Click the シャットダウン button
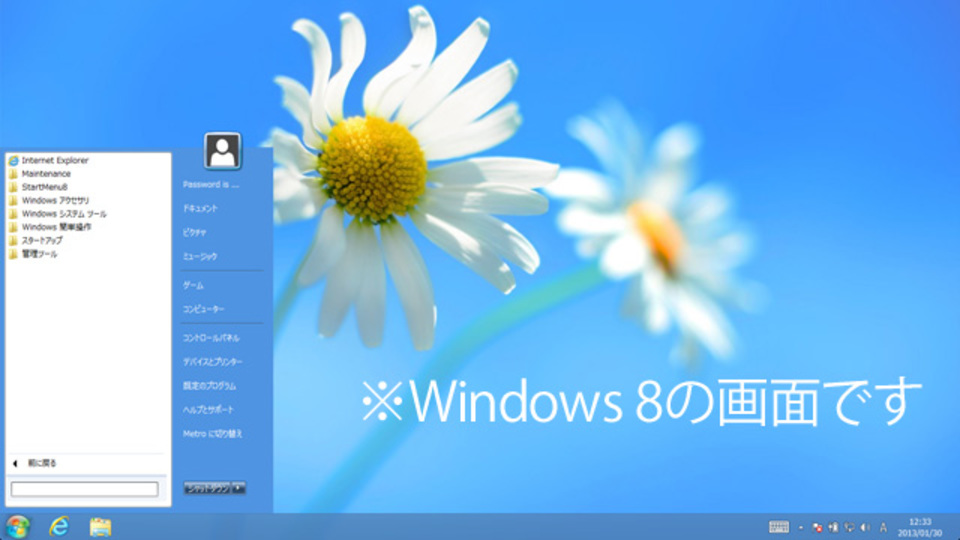 click(208, 488)
